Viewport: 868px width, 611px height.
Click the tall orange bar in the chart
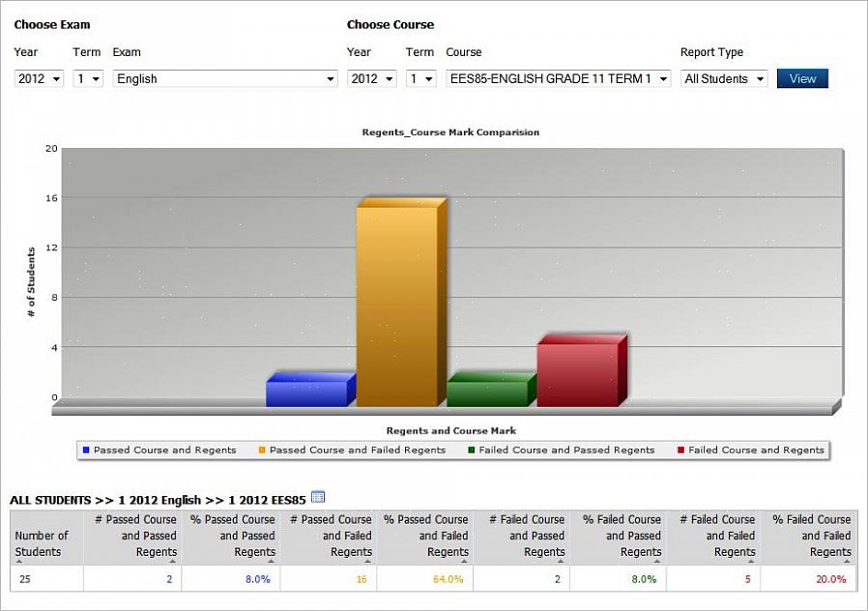[396, 305]
